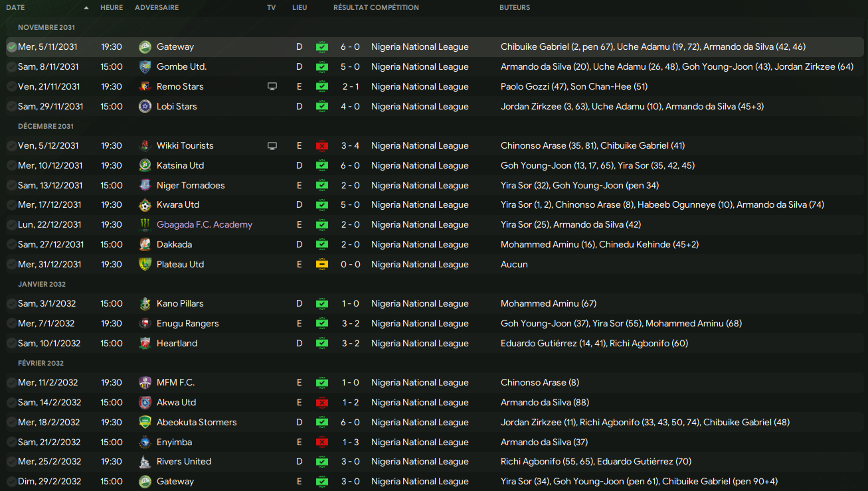Open the Plateau Utd club badge
The height and width of the screenshot is (491, 868).
click(x=145, y=264)
